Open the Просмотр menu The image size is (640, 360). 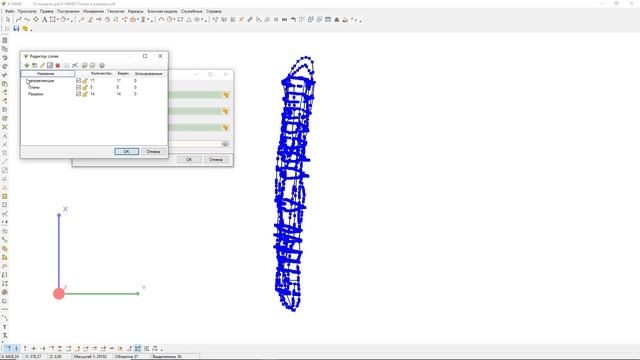click(x=27, y=11)
